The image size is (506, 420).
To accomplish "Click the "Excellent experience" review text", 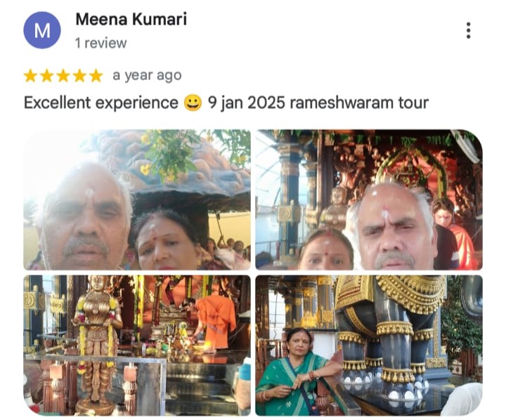I will tap(101, 103).
